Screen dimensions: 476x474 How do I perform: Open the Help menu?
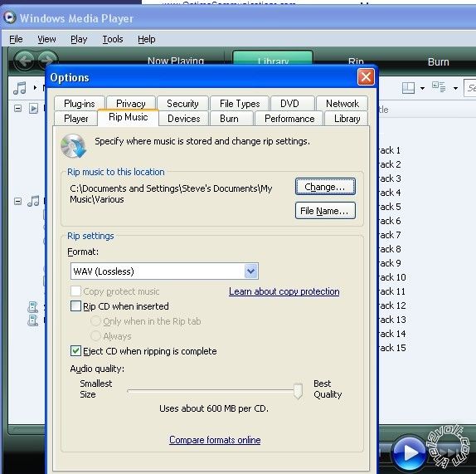[146, 39]
